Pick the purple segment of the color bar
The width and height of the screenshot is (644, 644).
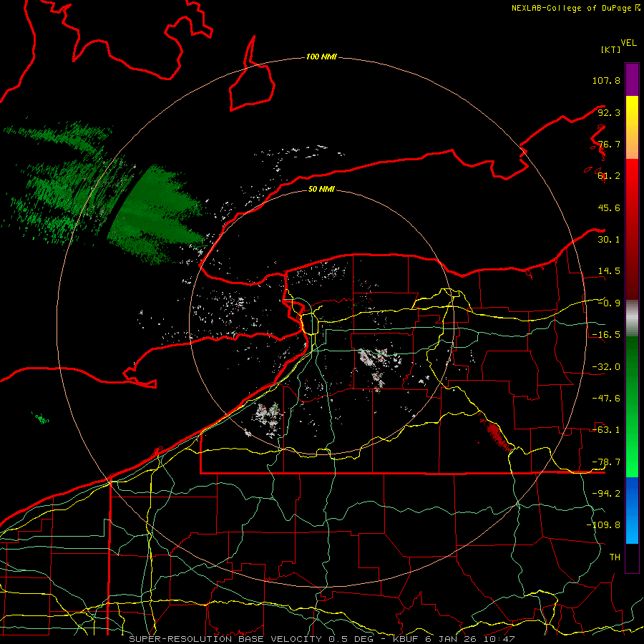click(x=632, y=79)
